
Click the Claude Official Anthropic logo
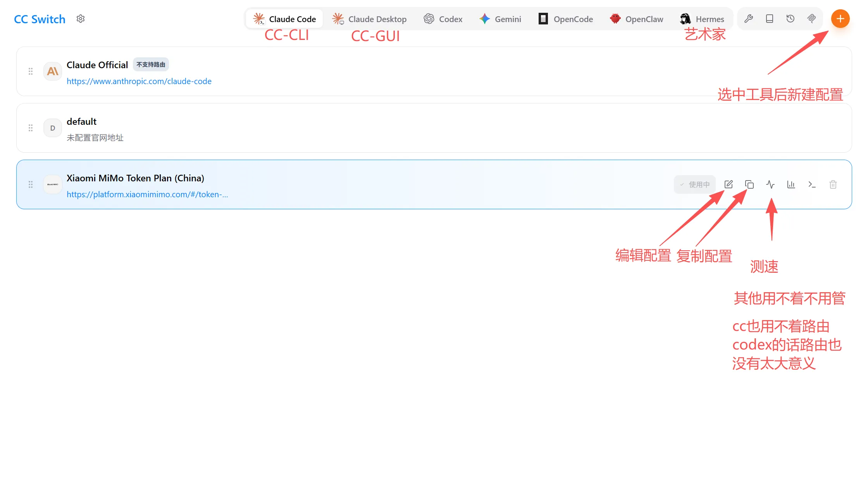53,71
